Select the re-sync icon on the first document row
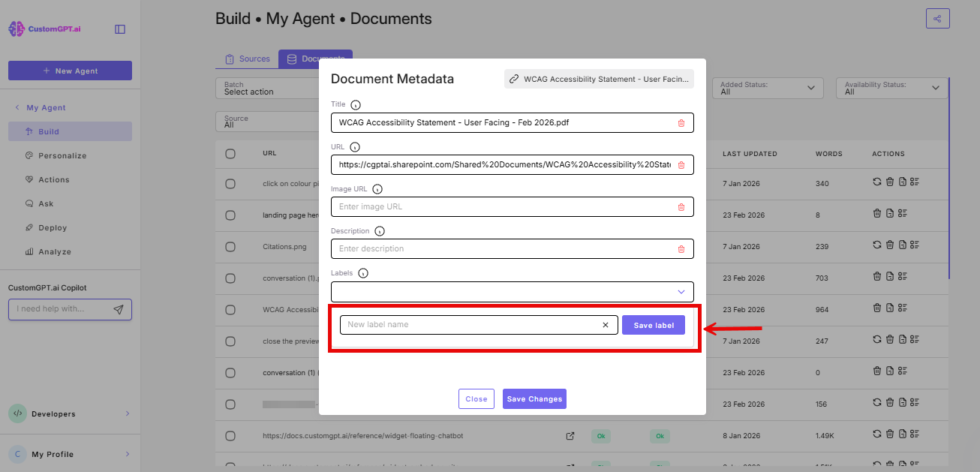The height and width of the screenshot is (472, 980). pyautogui.click(x=877, y=181)
